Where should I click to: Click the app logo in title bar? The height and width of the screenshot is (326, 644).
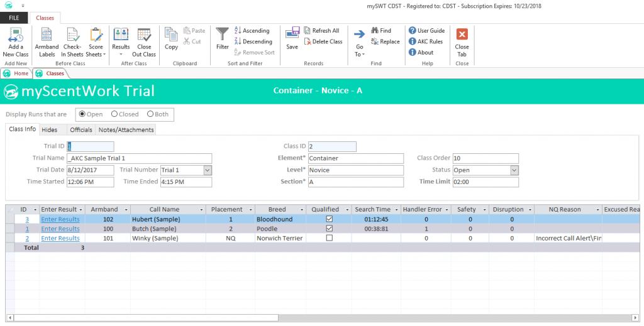pos(9,5)
